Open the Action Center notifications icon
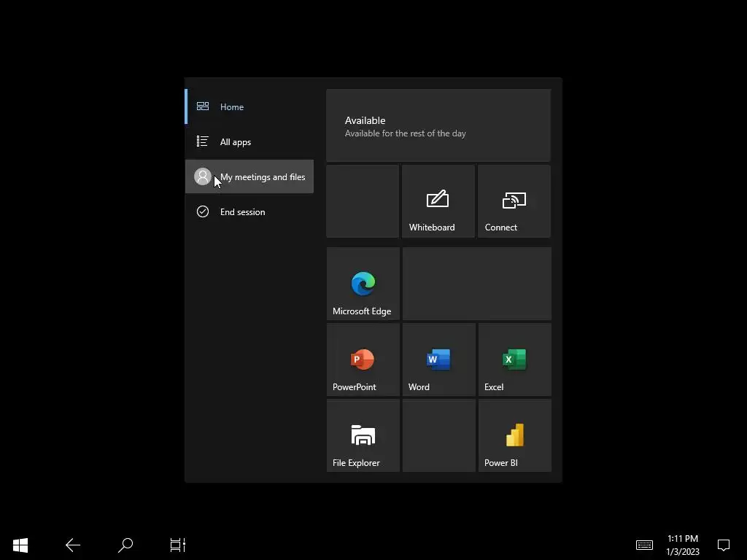The height and width of the screenshot is (560, 747). pyautogui.click(x=724, y=545)
